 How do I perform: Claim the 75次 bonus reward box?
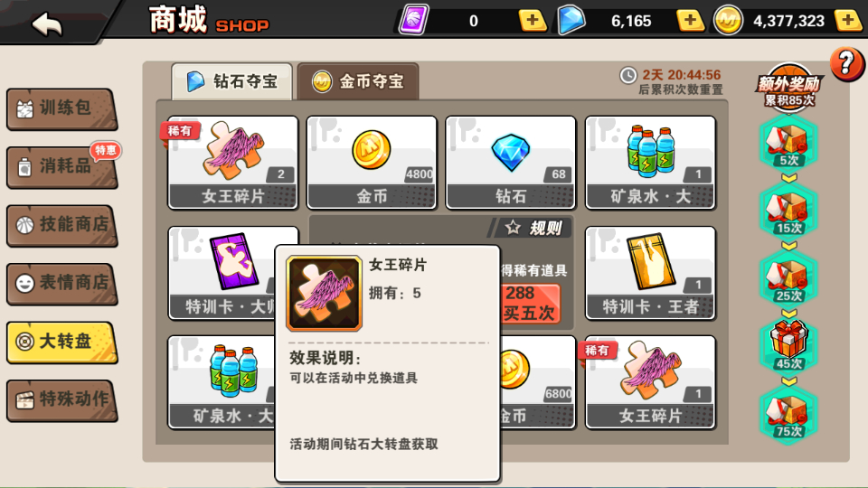(x=788, y=415)
